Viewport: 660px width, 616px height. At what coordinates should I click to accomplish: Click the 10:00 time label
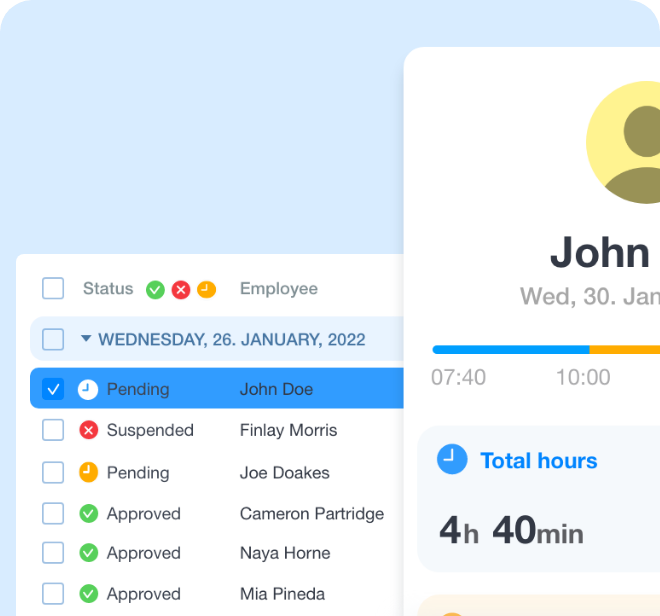coord(583,377)
